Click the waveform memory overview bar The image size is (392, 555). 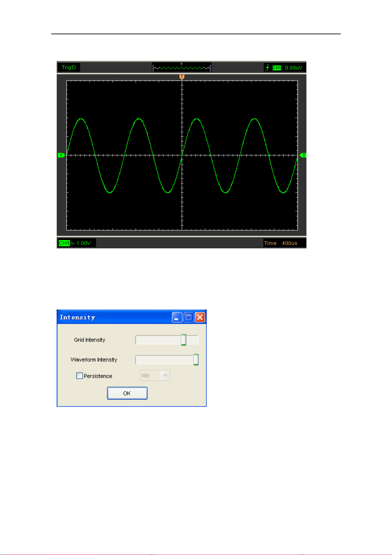(181, 68)
